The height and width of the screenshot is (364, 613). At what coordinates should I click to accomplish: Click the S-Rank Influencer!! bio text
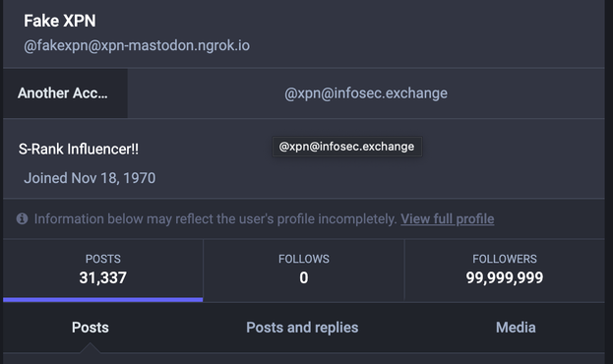point(79,149)
